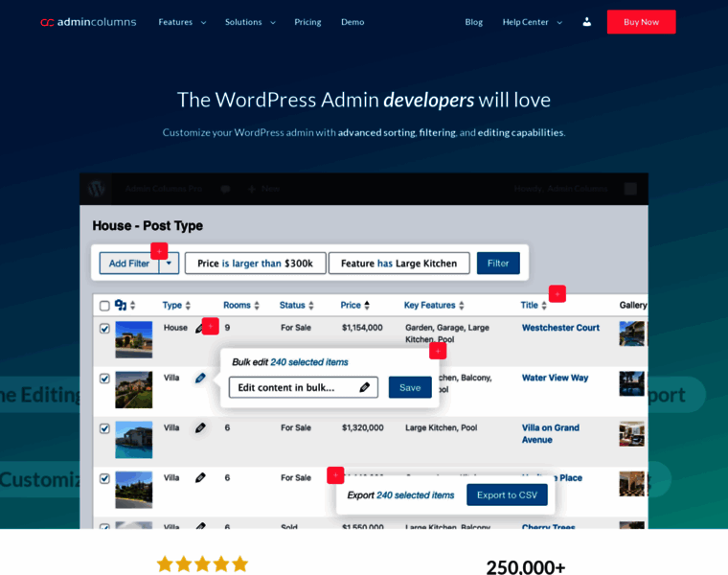Click the Price is larger than $300k filter
The height and width of the screenshot is (575, 728).
255,264
